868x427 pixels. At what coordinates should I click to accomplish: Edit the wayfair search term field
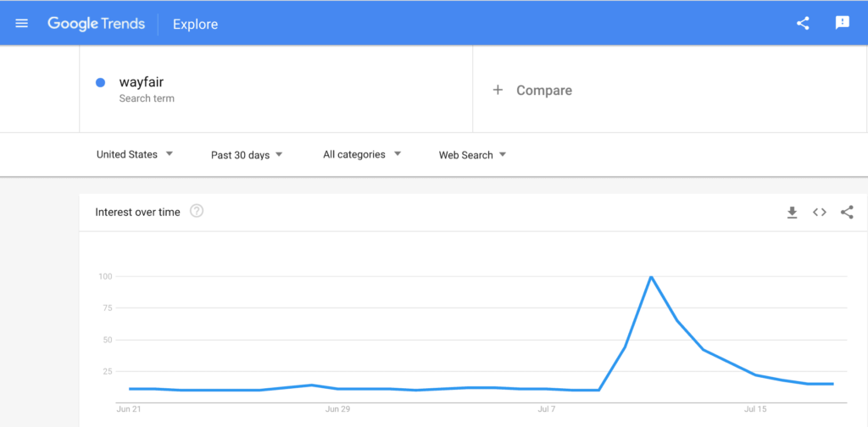[275, 89]
